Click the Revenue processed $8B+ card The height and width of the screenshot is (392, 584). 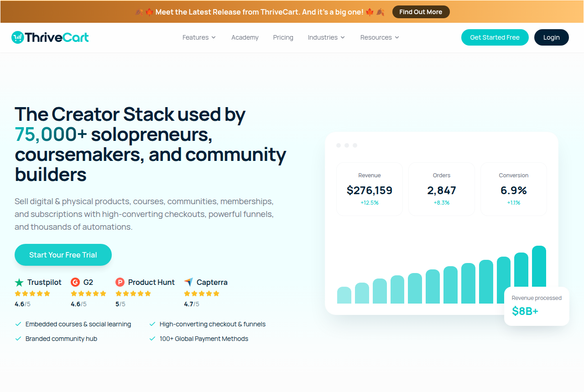537,306
